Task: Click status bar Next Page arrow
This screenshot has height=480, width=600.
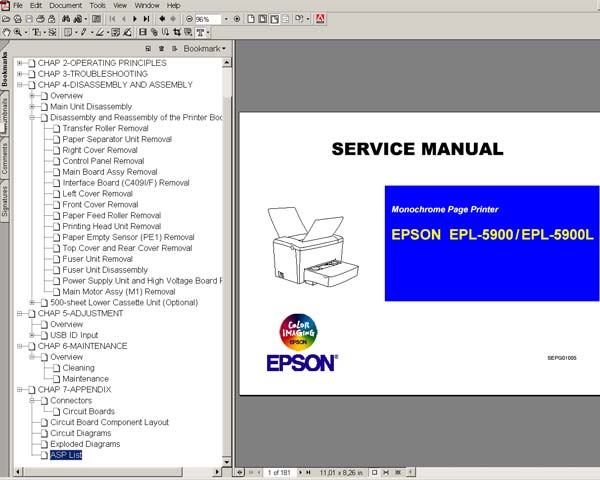Action: [x=300, y=473]
